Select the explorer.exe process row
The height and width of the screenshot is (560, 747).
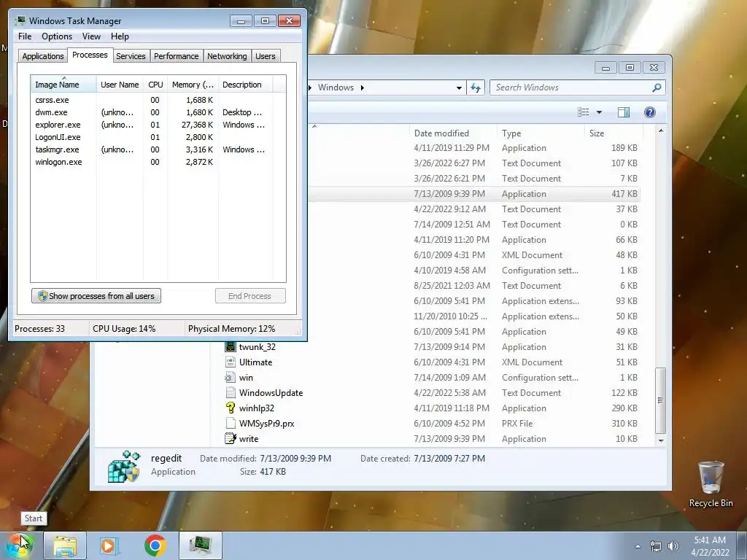tap(158, 125)
